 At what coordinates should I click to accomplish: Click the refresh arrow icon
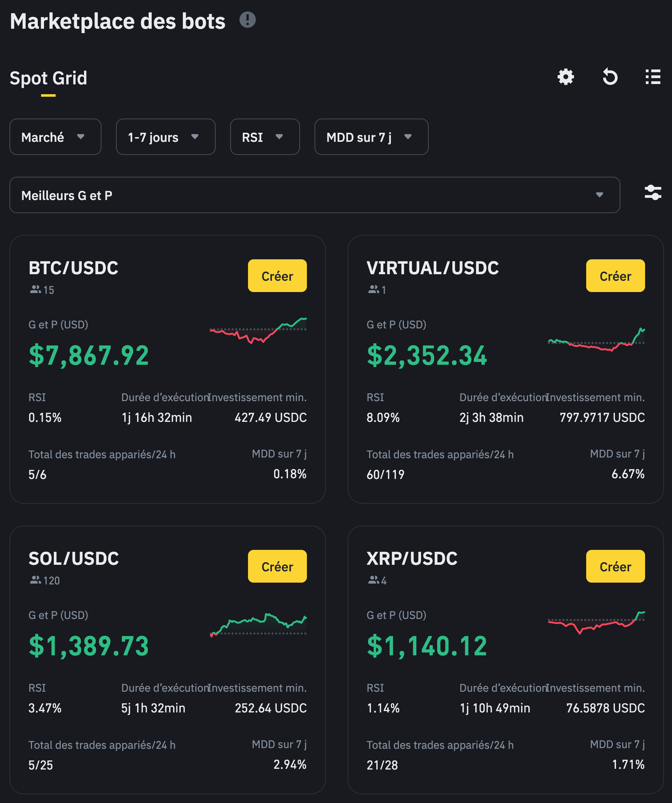(x=610, y=77)
